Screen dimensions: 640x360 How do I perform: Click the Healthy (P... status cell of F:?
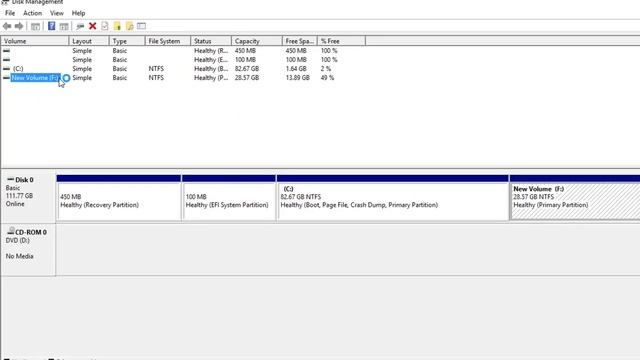(211, 78)
